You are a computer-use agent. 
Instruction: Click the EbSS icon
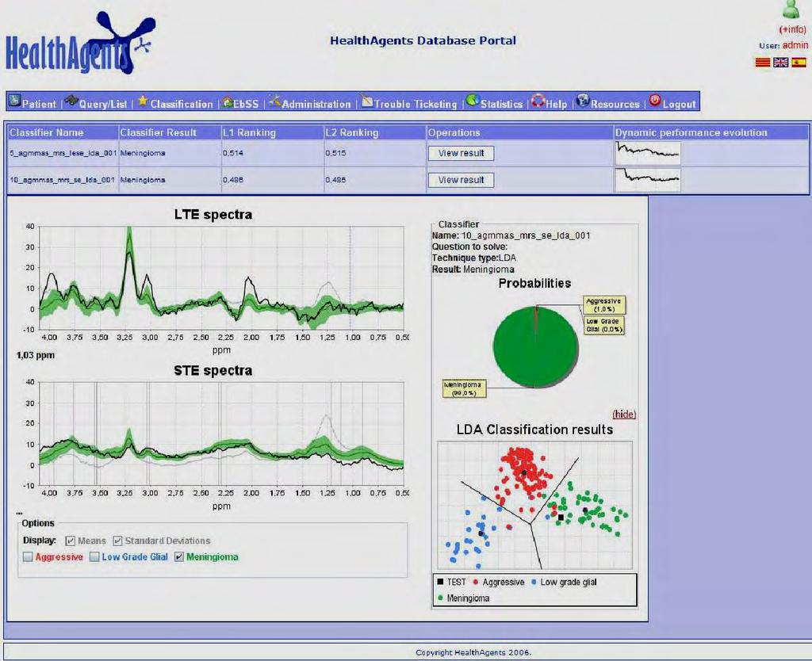tap(227, 101)
